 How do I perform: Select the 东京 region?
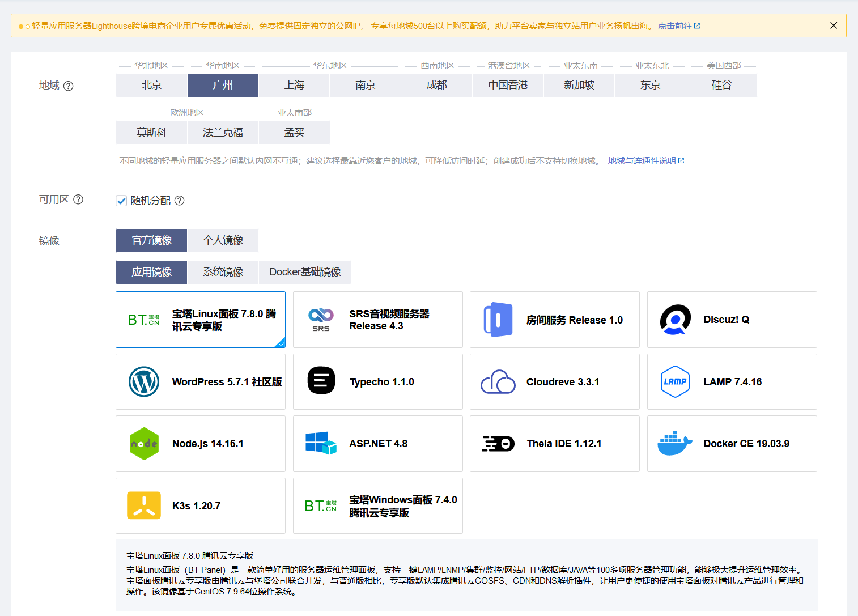pyautogui.click(x=651, y=85)
